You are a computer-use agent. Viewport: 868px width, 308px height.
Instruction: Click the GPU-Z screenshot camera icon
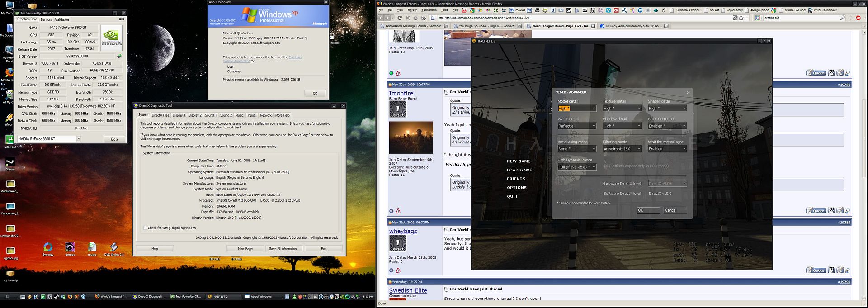pyautogui.click(x=121, y=19)
